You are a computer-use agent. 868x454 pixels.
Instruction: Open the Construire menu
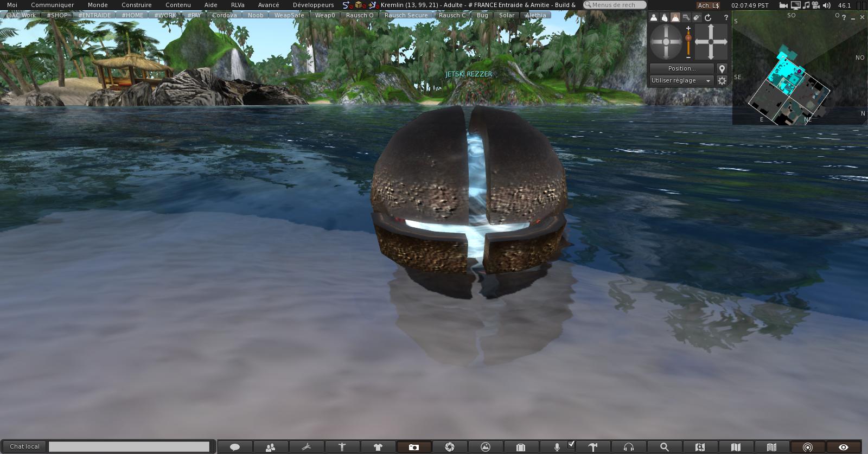click(x=136, y=5)
